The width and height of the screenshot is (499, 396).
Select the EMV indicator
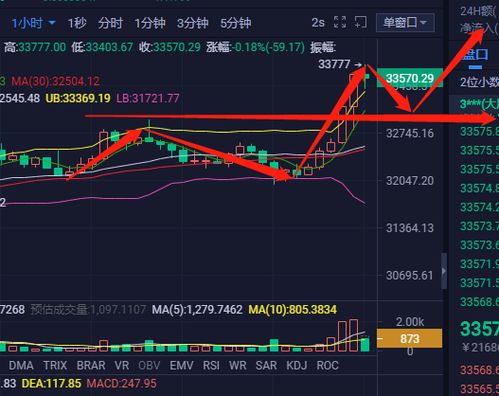(181, 366)
